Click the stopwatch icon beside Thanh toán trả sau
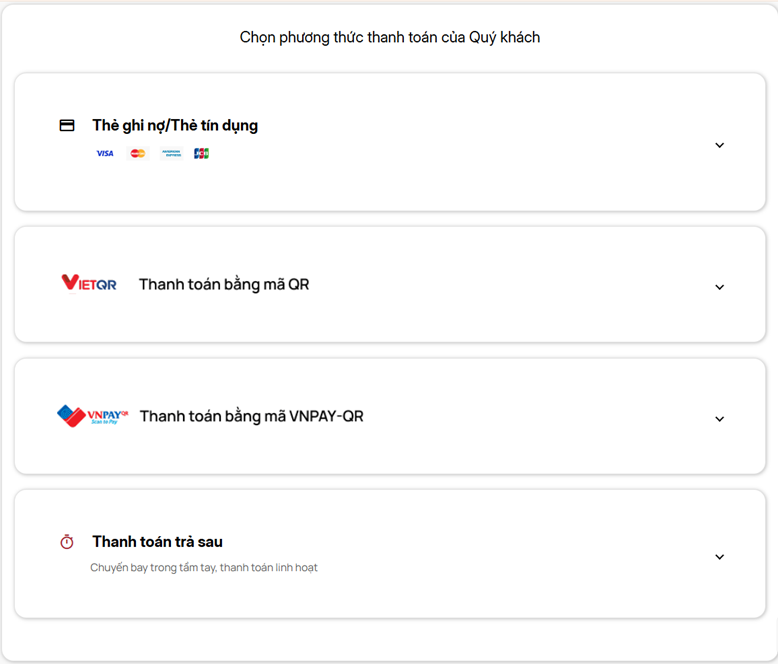 coord(67,542)
